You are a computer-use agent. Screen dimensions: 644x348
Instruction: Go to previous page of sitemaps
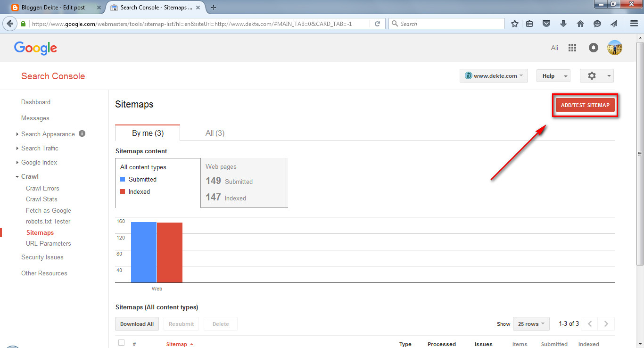[590, 324]
